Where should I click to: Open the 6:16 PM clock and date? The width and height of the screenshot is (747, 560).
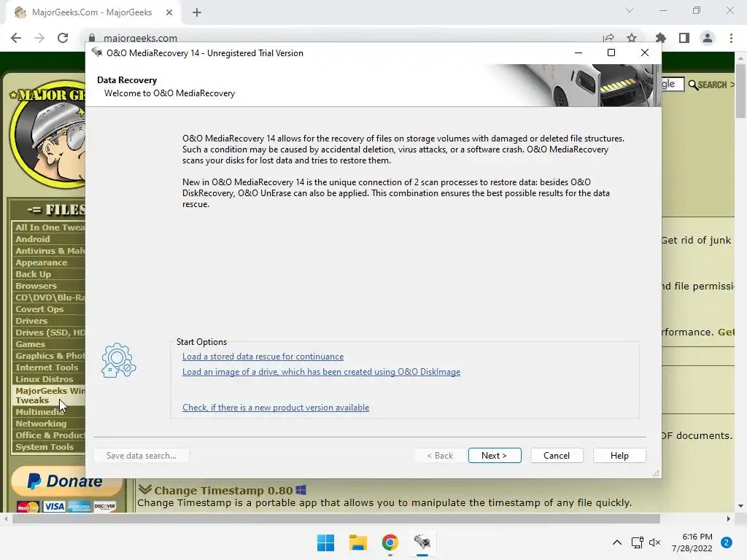[x=692, y=542]
